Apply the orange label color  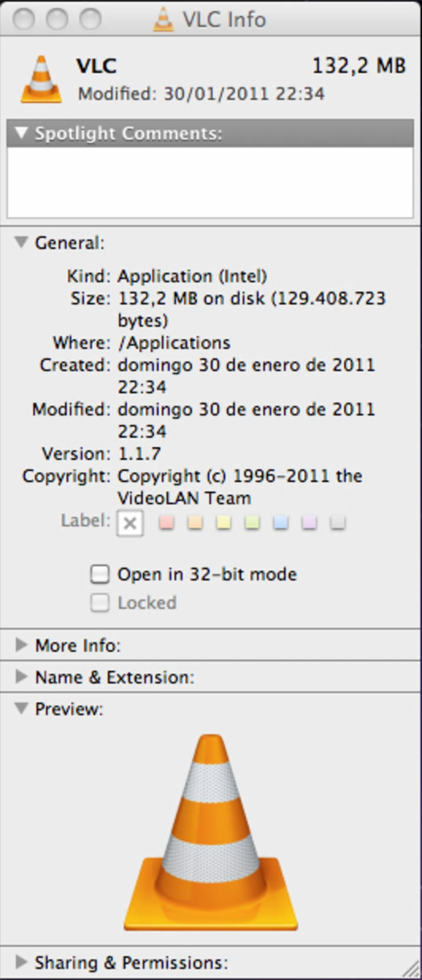tap(195, 523)
